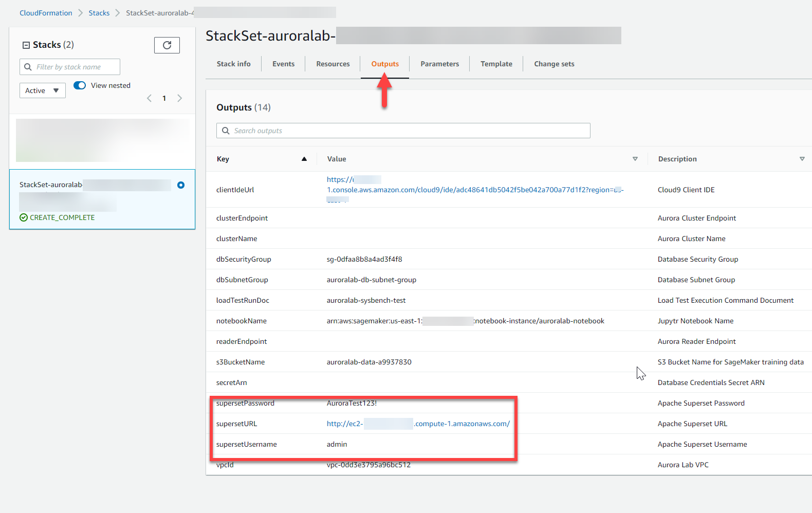The height and width of the screenshot is (513, 812).
Task: Open the Events tab
Action: pos(283,64)
